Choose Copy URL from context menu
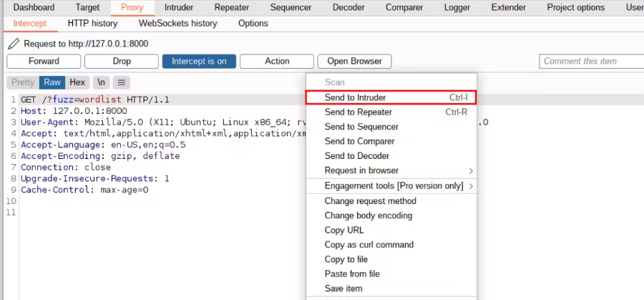The width and height of the screenshot is (644, 300). (x=391, y=230)
